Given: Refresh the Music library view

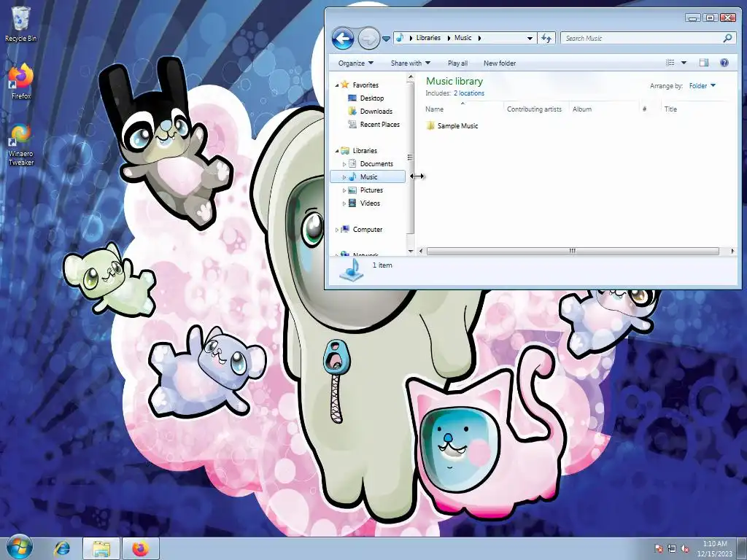Looking at the screenshot, I should click(546, 38).
